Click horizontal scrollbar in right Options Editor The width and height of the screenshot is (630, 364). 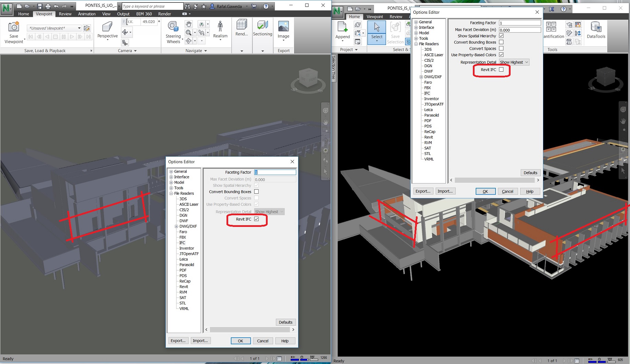click(x=494, y=180)
